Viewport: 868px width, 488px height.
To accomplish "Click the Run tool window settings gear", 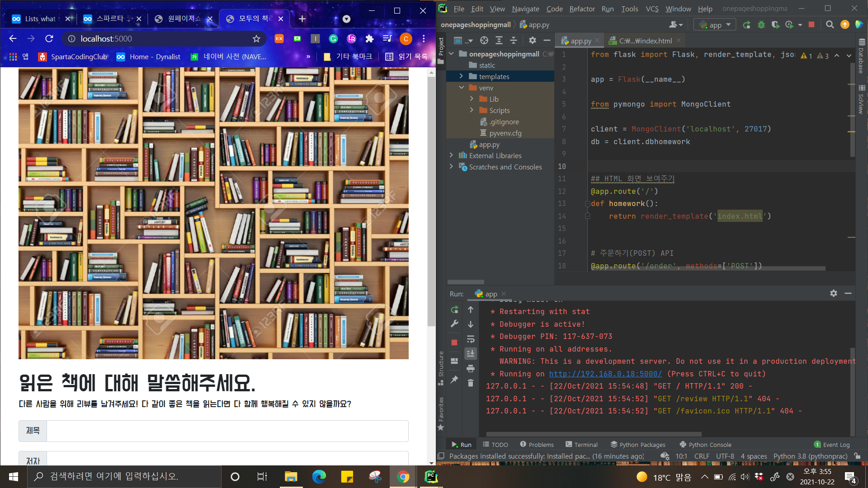I will (833, 293).
